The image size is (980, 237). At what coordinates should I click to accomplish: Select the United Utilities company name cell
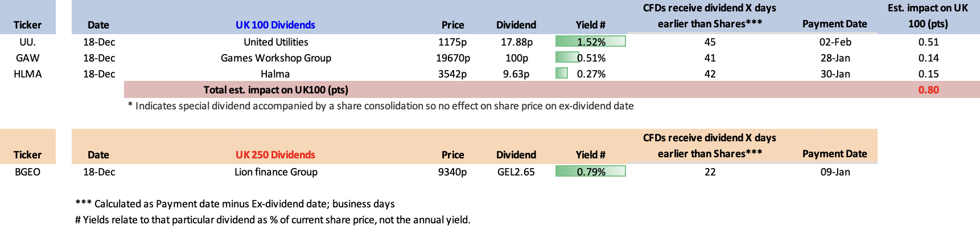pyautogui.click(x=276, y=42)
